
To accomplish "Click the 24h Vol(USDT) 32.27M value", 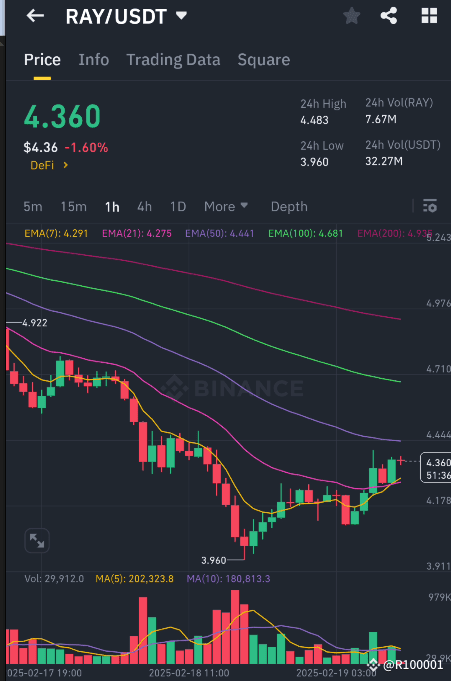I will [384, 161].
